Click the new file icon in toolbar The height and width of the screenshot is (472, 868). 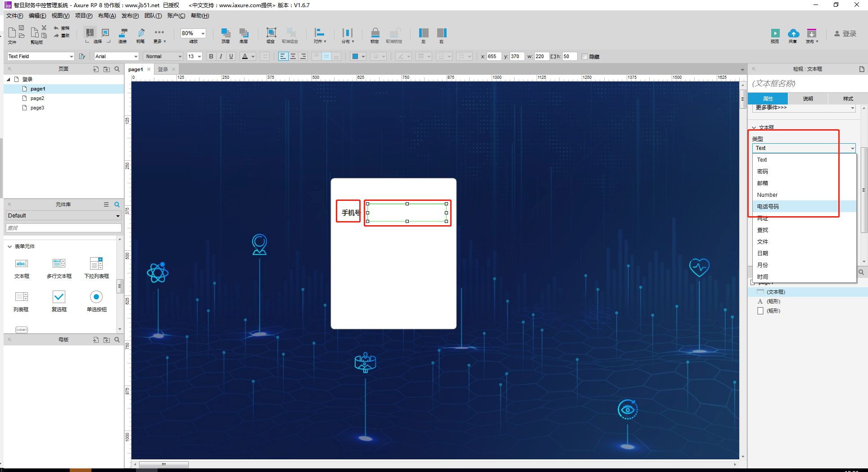(x=12, y=32)
